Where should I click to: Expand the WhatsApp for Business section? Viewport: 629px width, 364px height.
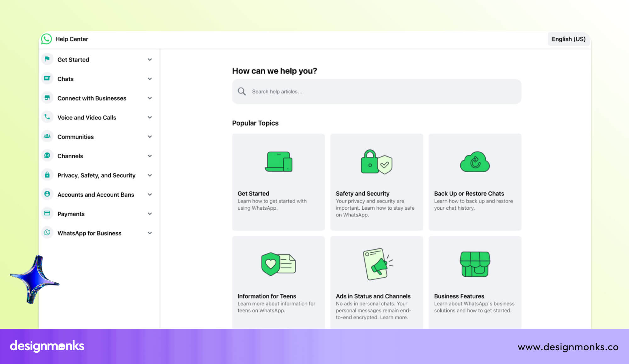[150, 233]
